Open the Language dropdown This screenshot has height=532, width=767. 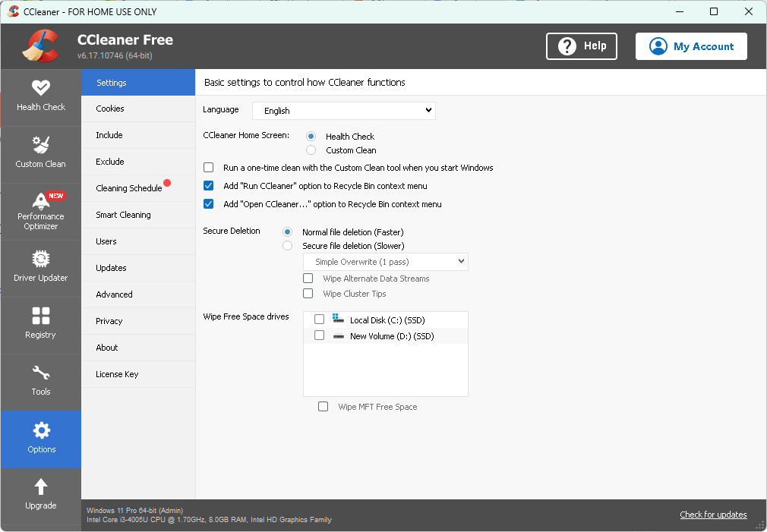point(343,111)
